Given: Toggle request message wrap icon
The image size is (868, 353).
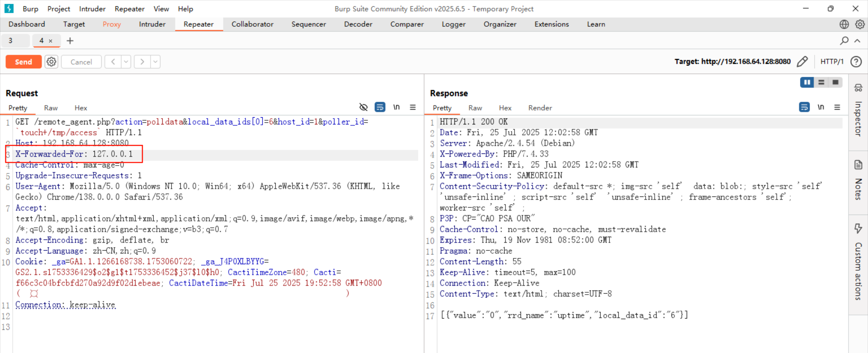Looking at the screenshot, I should (x=380, y=107).
